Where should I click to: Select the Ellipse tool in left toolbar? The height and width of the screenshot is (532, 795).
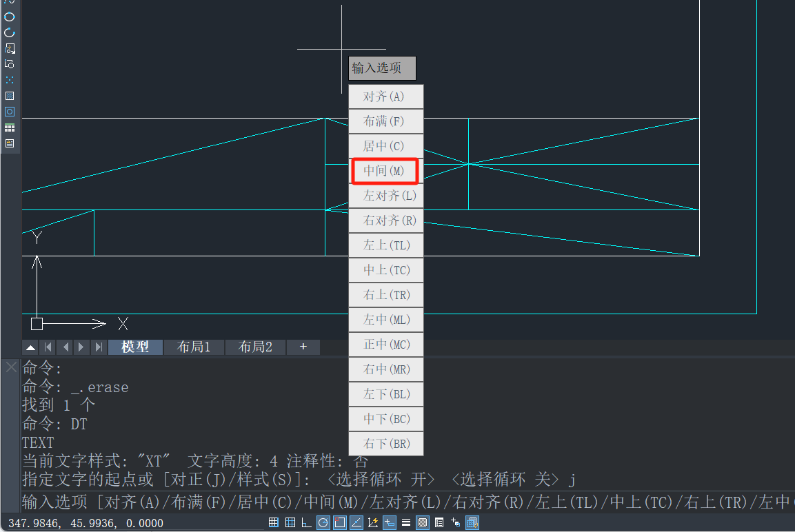10,17
